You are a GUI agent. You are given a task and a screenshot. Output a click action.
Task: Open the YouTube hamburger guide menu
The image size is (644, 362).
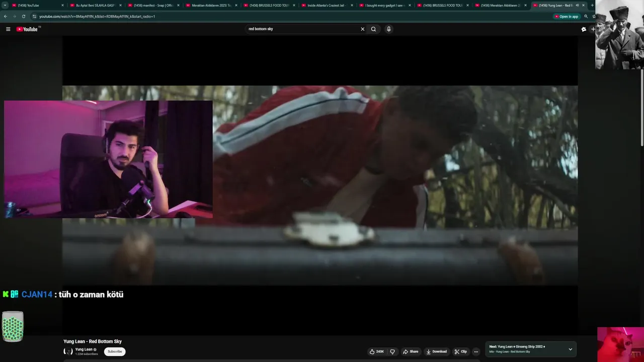pyautogui.click(x=8, y=29)
